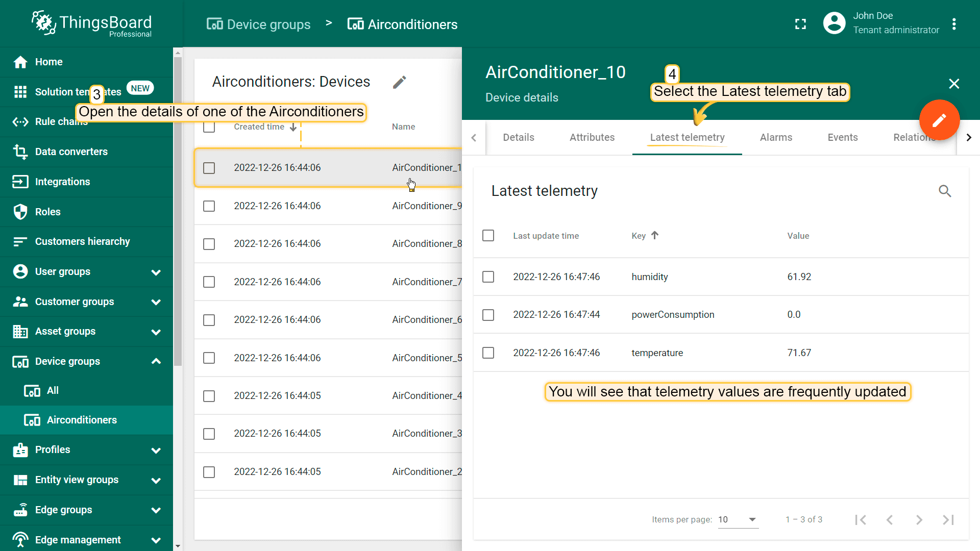Open Airconditioners breadcrumb link

[x=402, y=24]
